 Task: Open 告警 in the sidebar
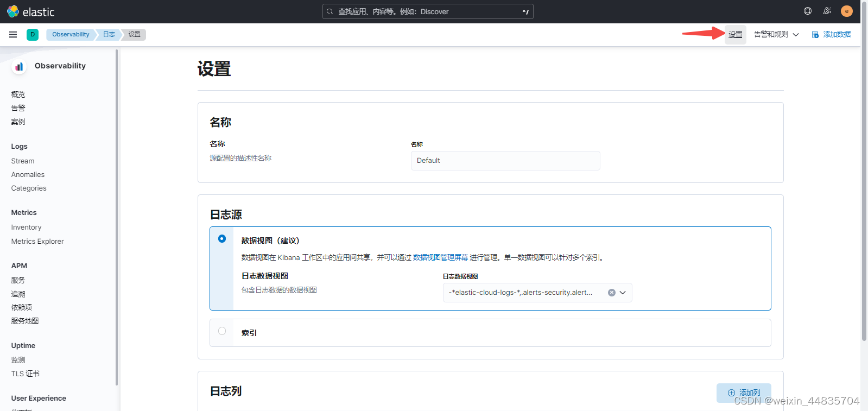pyautogui.click(x=18, y=108)
